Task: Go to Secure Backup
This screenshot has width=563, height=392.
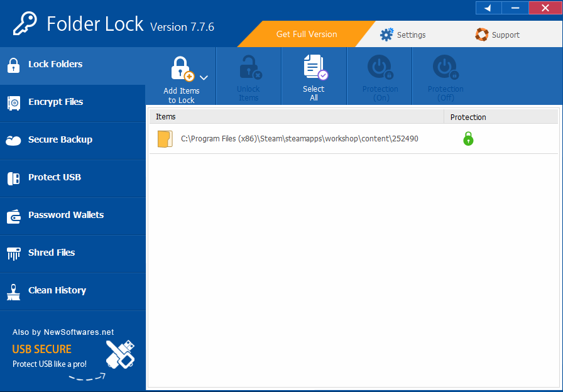Action: point(72,140)
